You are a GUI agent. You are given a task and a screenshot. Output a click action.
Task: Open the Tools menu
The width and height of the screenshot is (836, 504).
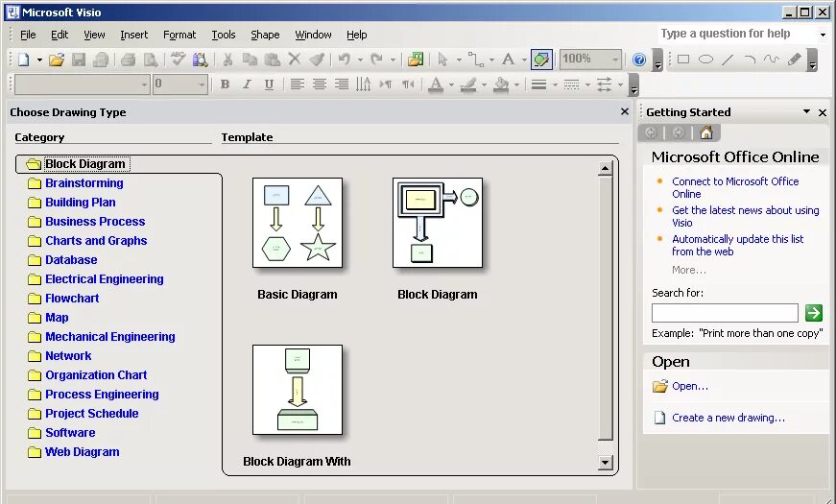click(x=224, y=35)
